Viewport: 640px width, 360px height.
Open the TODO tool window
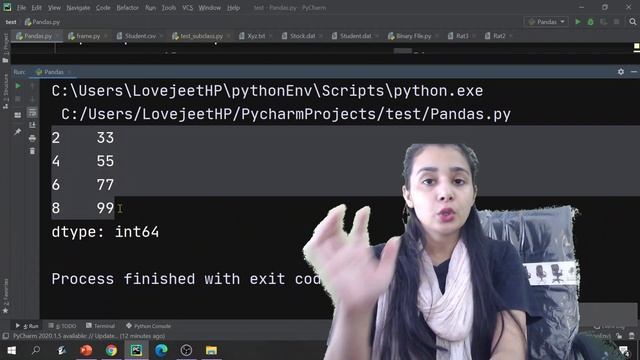tap(62, 326)
